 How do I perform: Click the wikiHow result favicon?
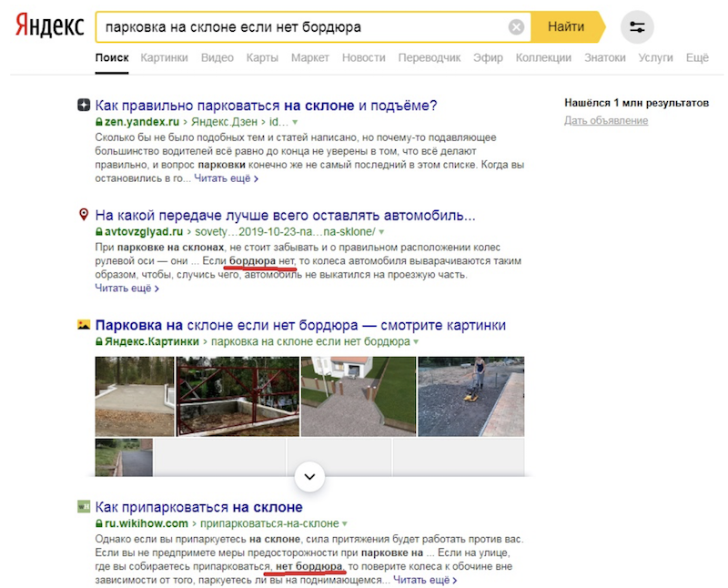[x=84, y=507]
